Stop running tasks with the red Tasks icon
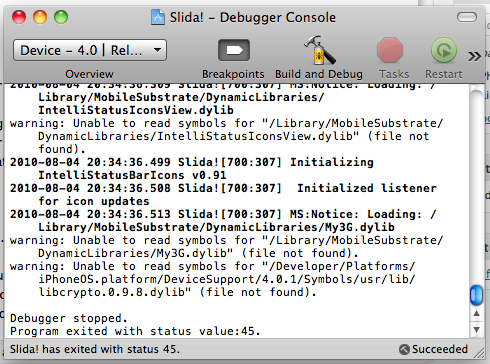 (390, 50)
